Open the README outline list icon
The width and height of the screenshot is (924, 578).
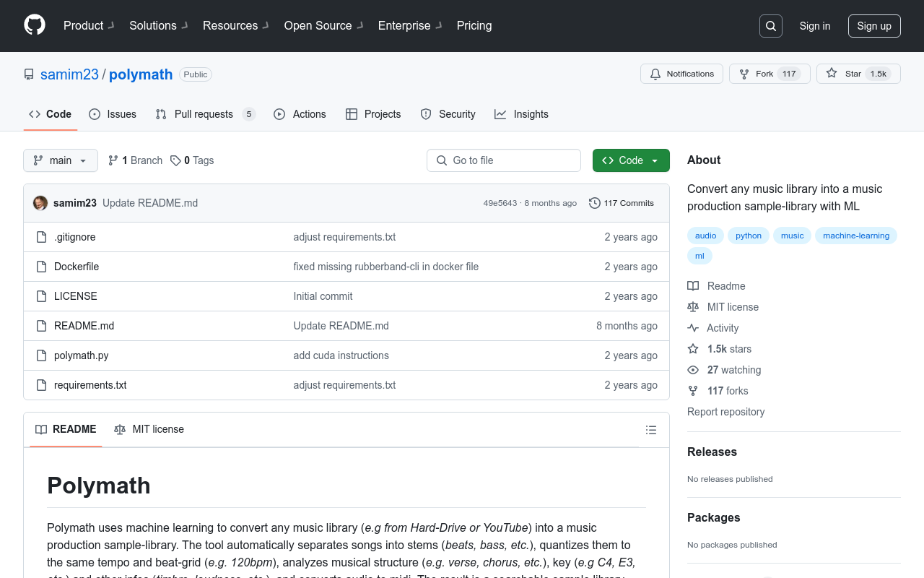pyautogui.click(x=651, y=430)
